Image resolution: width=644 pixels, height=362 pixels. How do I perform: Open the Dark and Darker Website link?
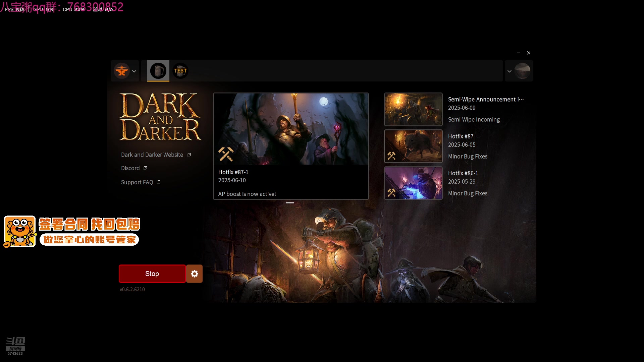[x=152, y=155]
